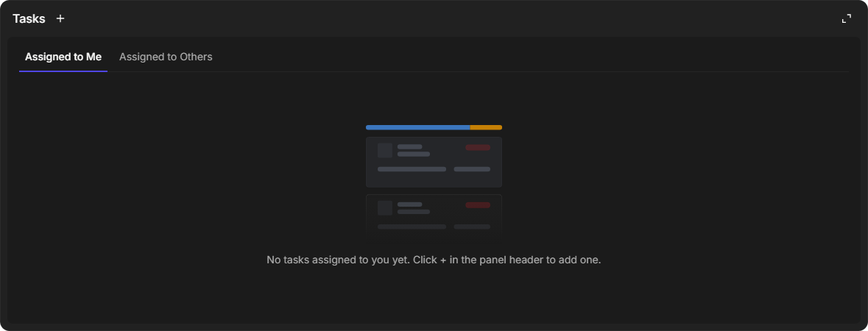The width and height of the screenshot is (868, 331).
Task: Open the Assigned to Others tab
Action: (166, 57)
